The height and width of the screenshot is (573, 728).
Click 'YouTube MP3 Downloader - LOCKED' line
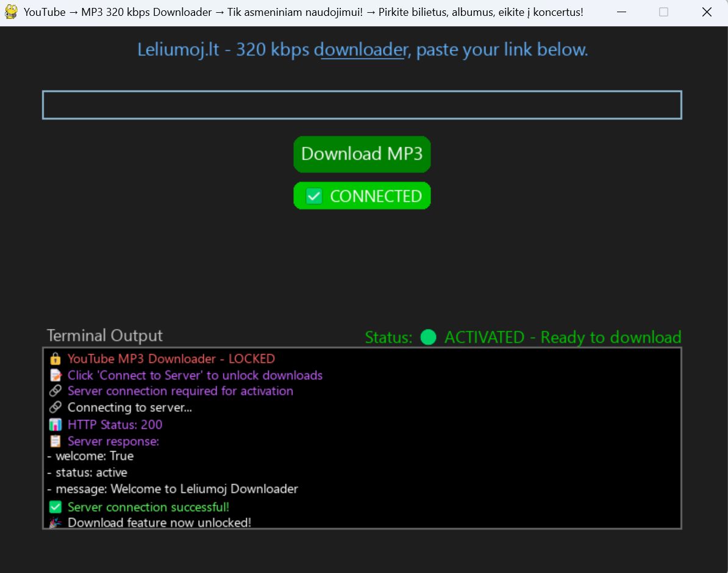point(171,359)
